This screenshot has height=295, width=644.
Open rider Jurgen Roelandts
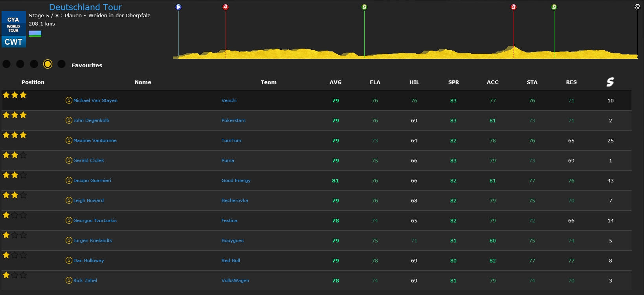(93, 240)
